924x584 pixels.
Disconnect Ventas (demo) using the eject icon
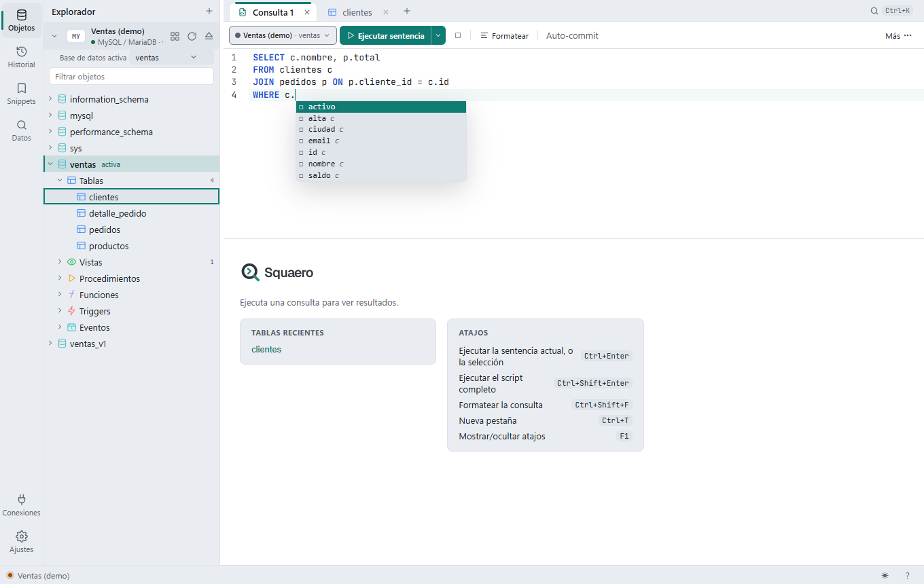point(209,36)
